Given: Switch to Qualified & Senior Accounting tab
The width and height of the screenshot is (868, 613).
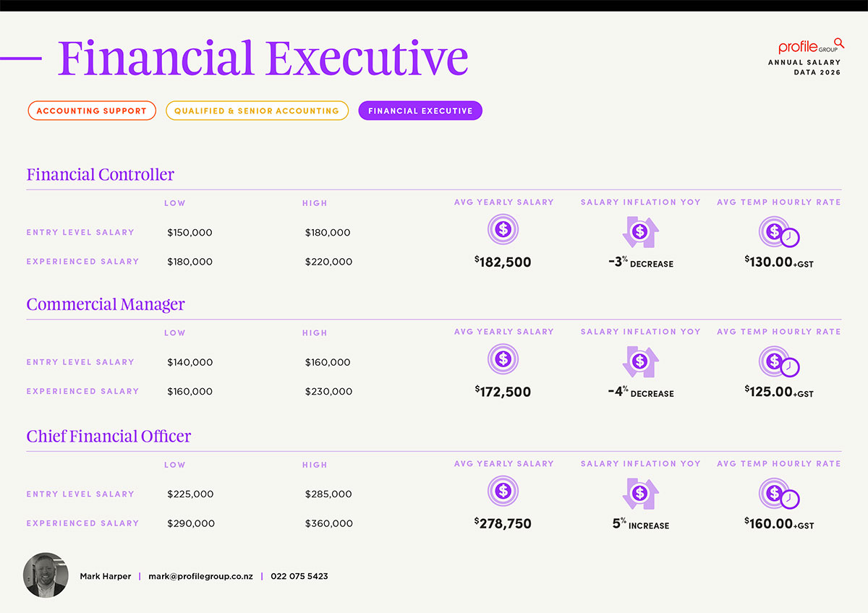Looking at the screenshot, I should [257, 111].
